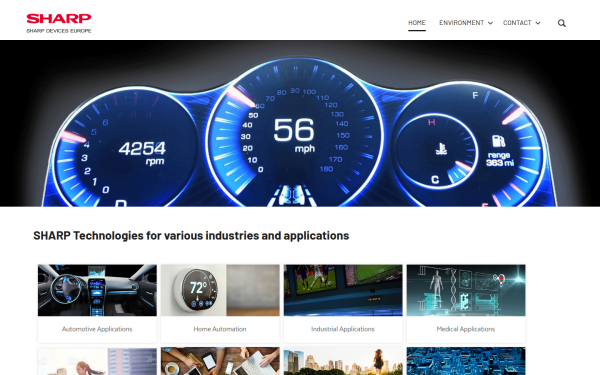The image size is (600, 375).
Task: Go to the HOME menu item
Action: (417, 23)
